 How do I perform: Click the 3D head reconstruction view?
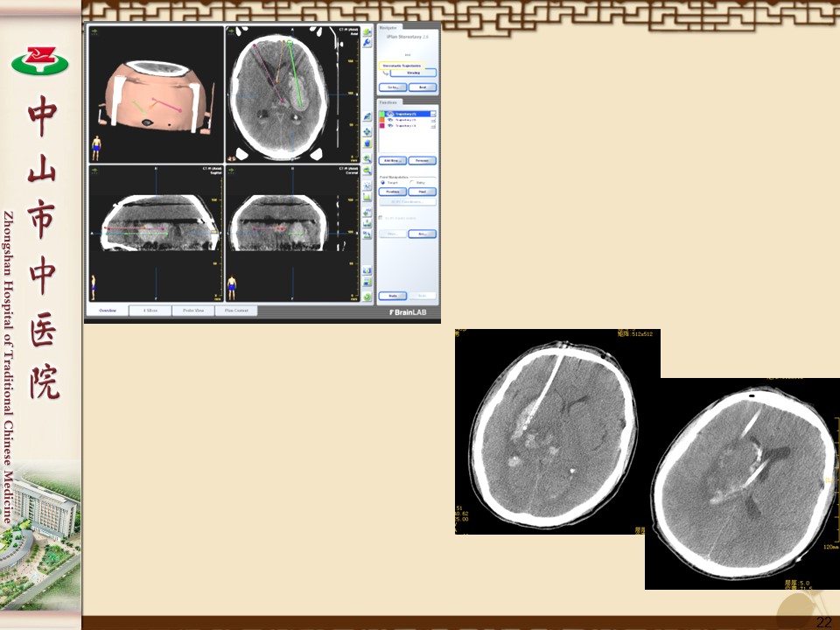(156, 94)
